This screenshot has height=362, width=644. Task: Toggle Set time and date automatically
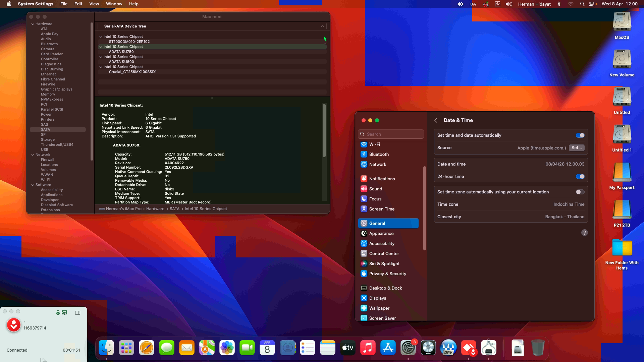tap(580, 135)
